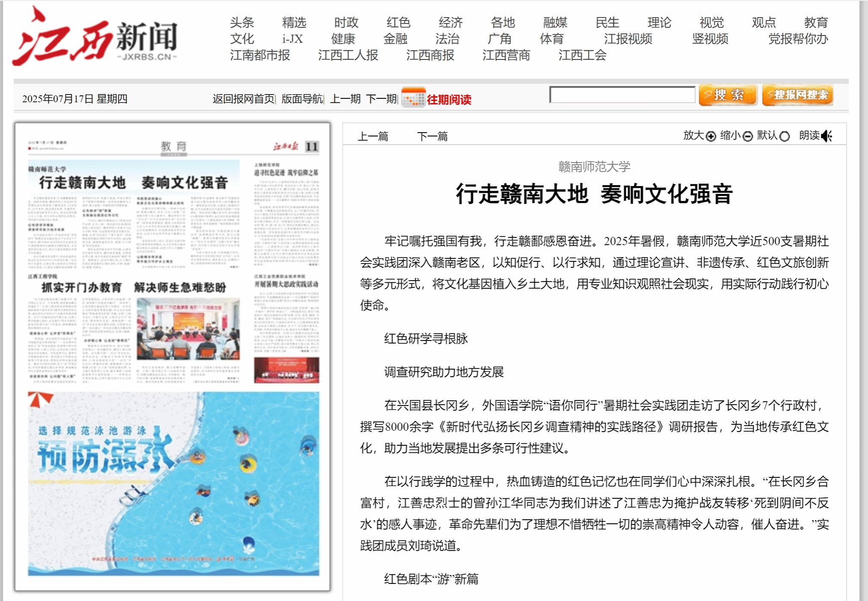
Task: Click the 默认 circle icon
Action: tap(784, 136)
